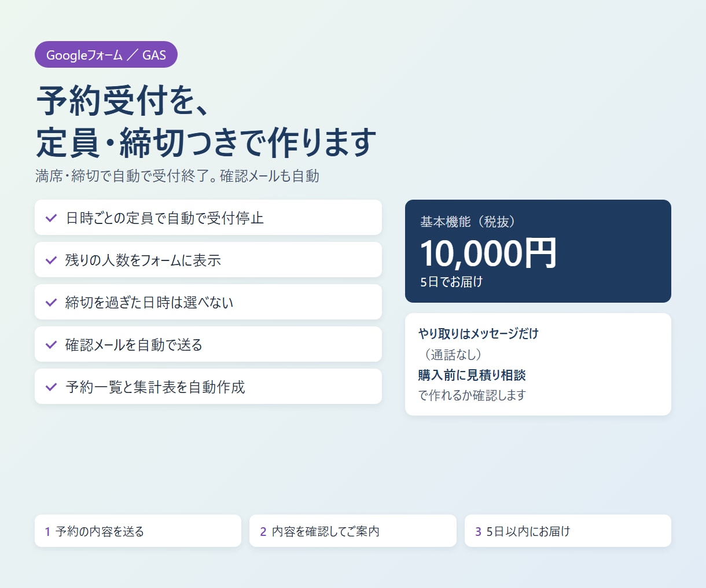Screen dimensions: 706x588
Task: Click the subtitle 満席・締切で自動で受付終了
Action: (x=126, y=176)
